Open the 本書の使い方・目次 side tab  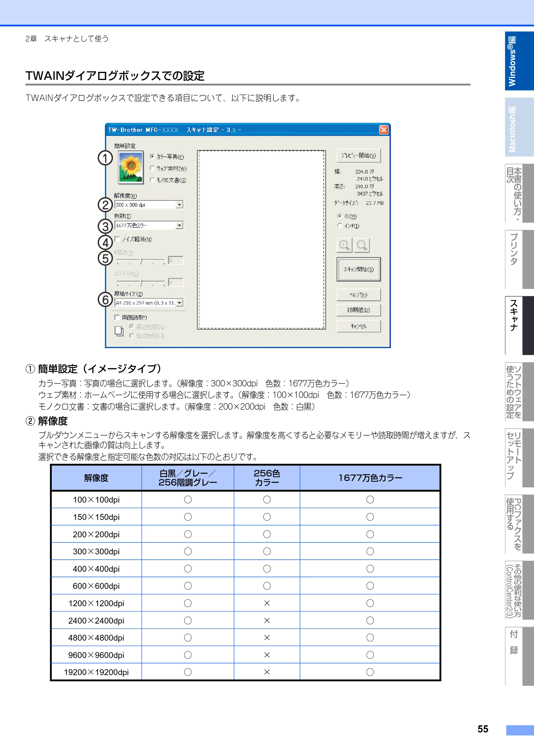point(519,193)
